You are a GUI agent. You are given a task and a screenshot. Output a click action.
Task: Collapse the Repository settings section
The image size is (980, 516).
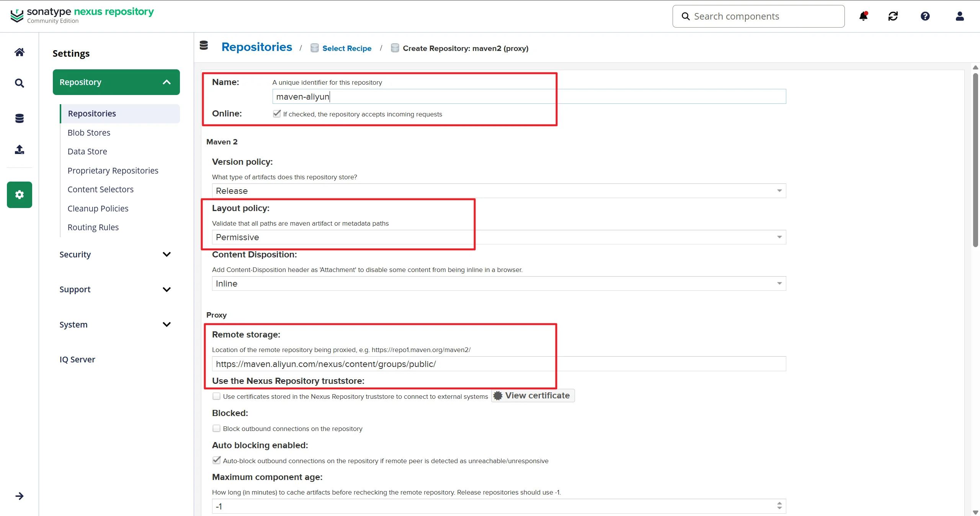[x=116, y=82]
